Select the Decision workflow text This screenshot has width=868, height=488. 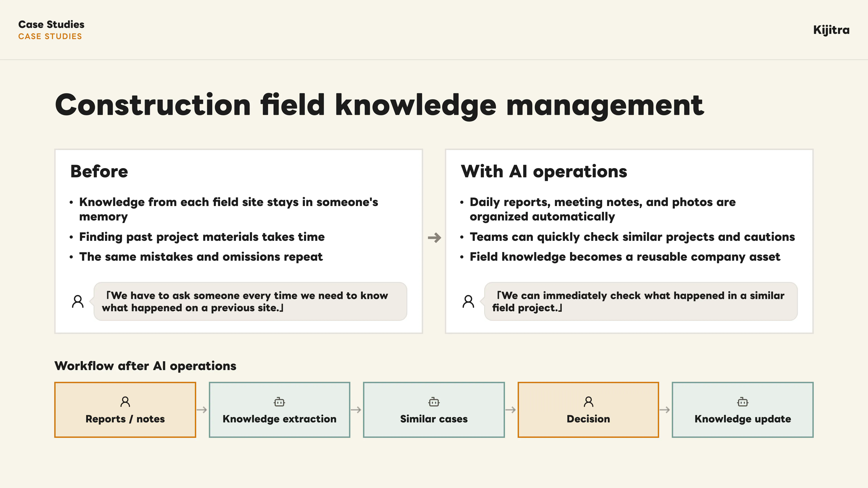click(588, 419)
